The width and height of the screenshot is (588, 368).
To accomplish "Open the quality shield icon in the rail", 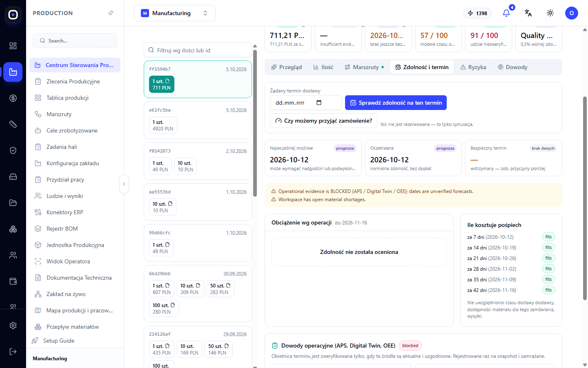I will [13, 150].
